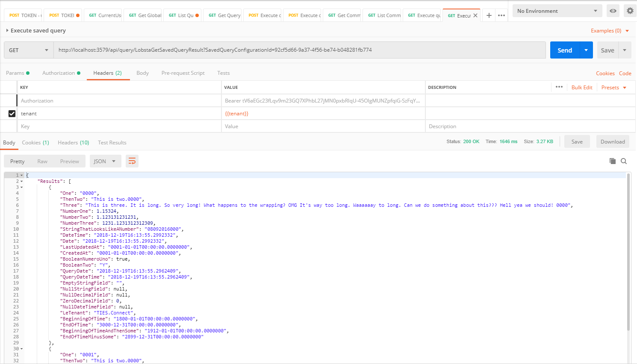Open headers column options ellipsis icon

(559, 87)
